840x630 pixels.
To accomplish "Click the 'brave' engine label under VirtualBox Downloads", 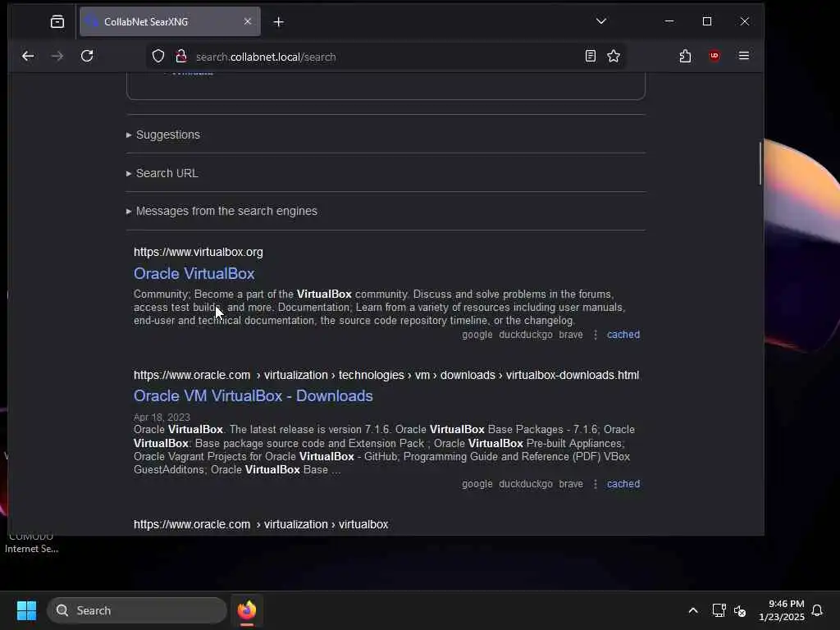I will point(571,484).
